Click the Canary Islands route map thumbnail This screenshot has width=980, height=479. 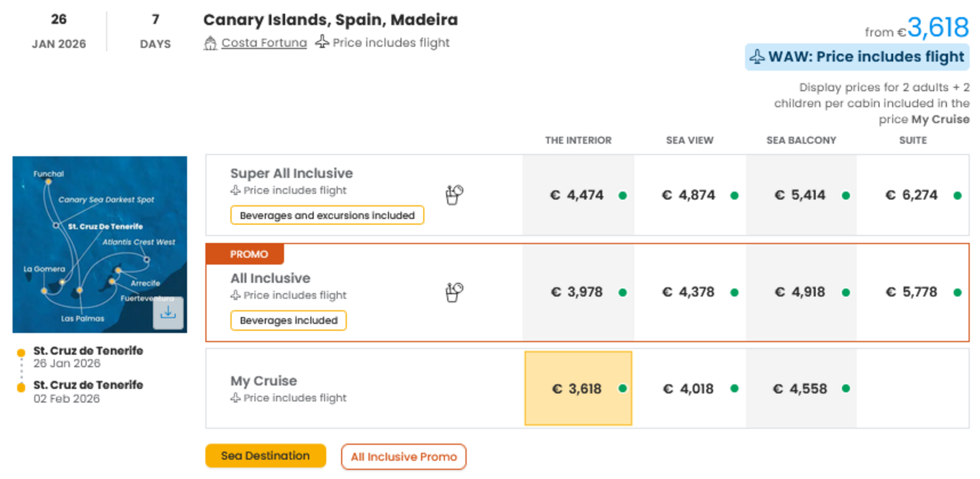click(99, 244)
